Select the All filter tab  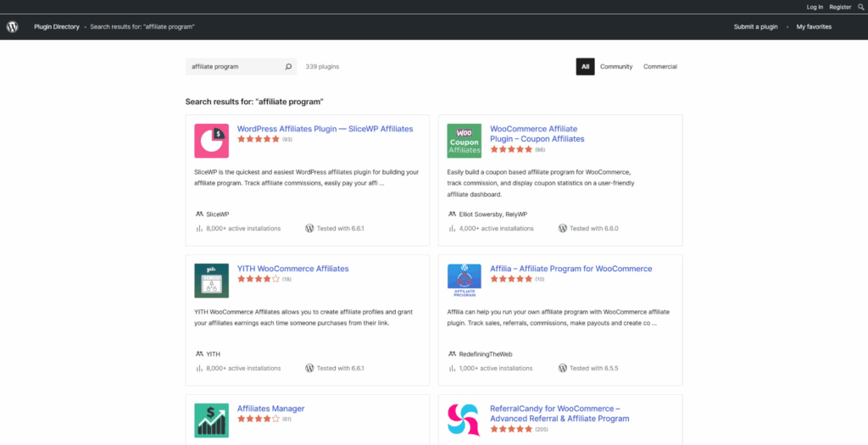pyautogui.click(x=585, y=66)
